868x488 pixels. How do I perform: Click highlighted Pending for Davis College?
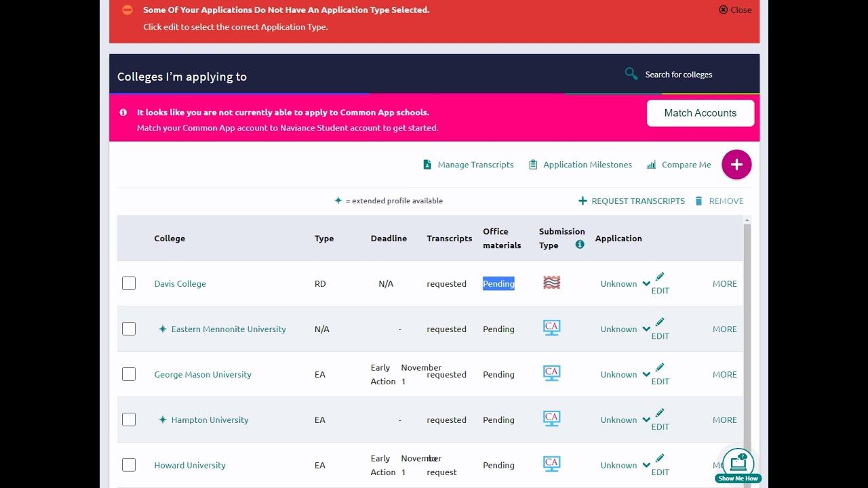tap(498, 283)
